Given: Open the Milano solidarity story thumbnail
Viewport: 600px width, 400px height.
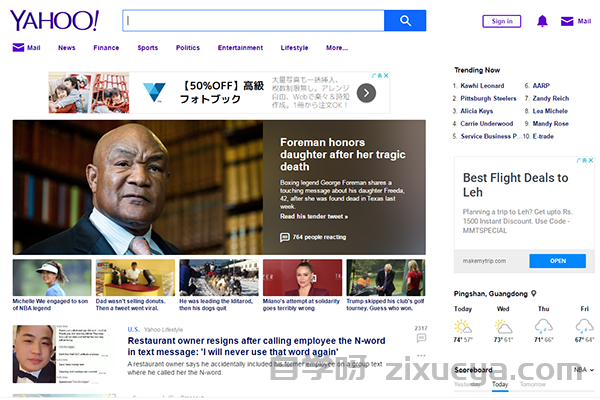Looking at the screenshot, I should (302, 278).
